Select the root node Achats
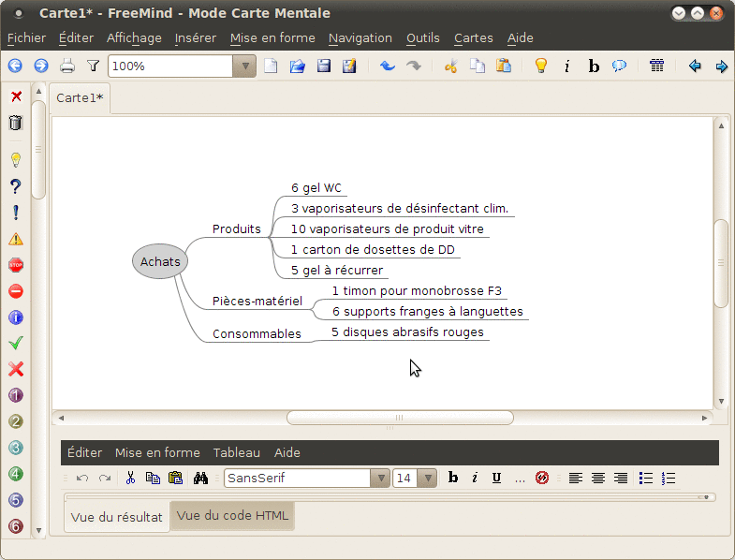The height and width of the screenshot is (560, 735). click(x=160, y=261)
